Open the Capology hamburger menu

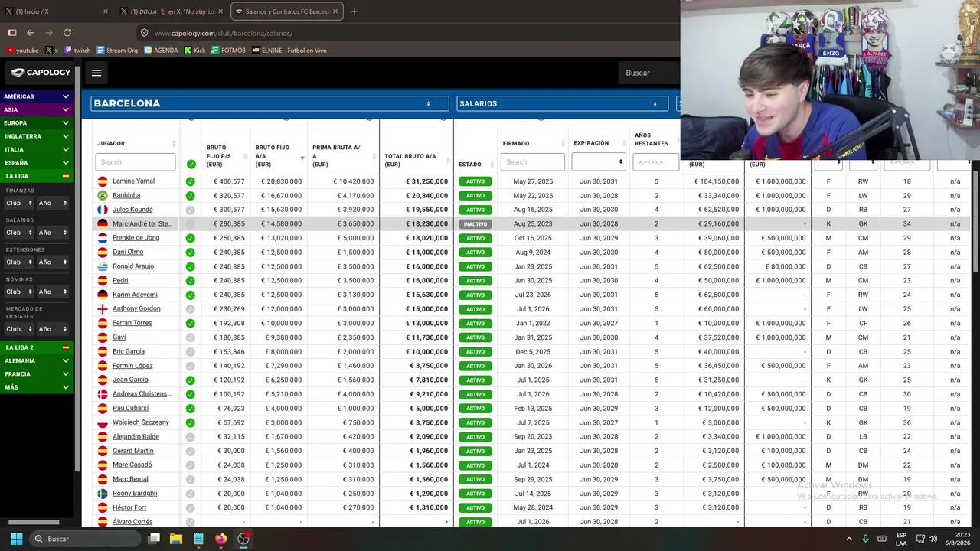(x=96, y=73)
